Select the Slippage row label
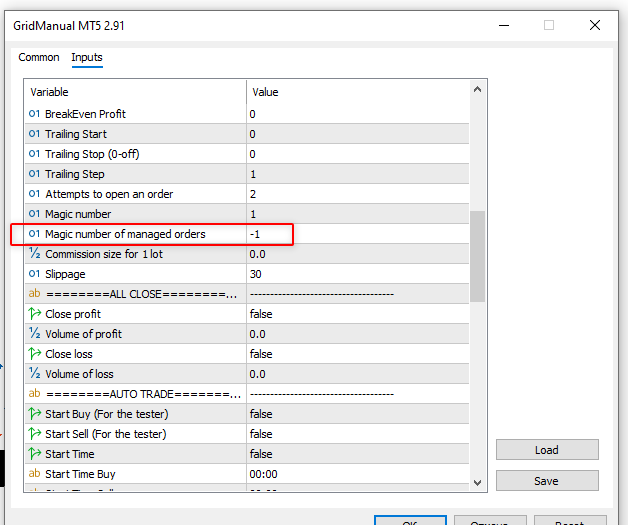 coord(65,274)
